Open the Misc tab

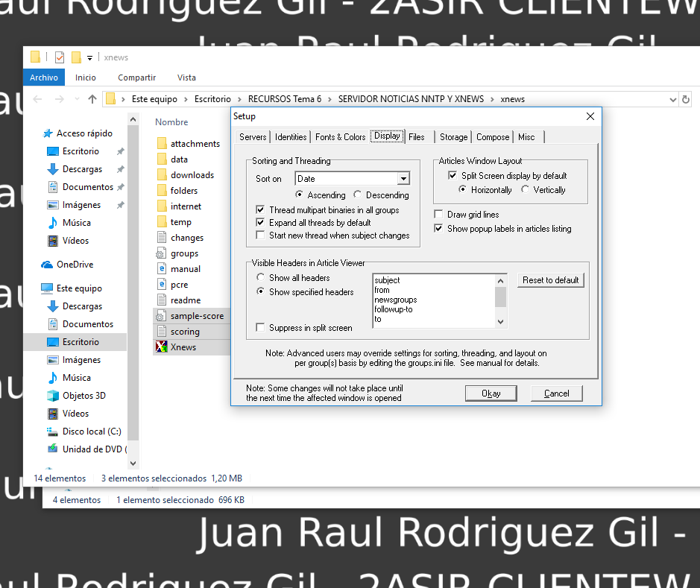526,137
